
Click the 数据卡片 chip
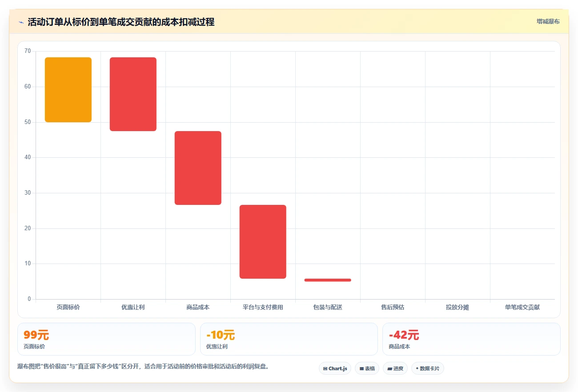tap(427, 368)
